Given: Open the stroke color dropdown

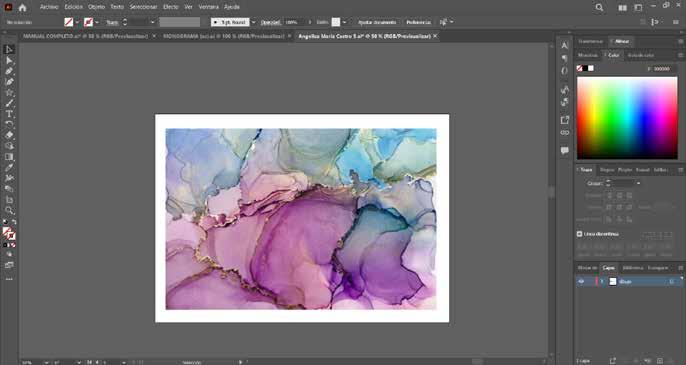Looking at the screenshot, I should 97,22.
